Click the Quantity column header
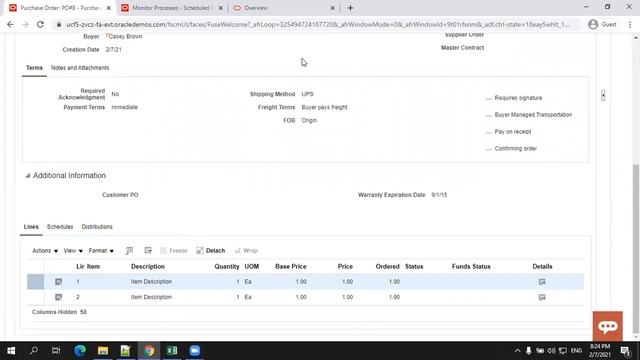 pyautogui.click(x=227, y=267)
